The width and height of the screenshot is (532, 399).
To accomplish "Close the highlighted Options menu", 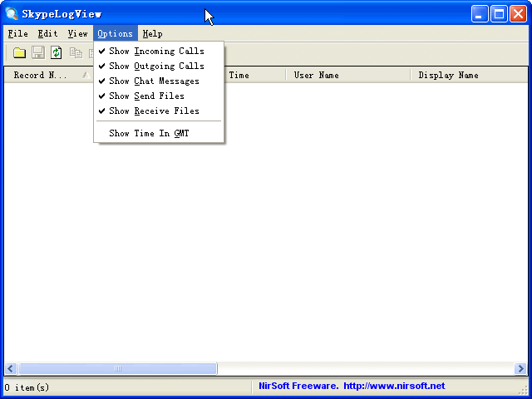I will click(x=116, y=33).
